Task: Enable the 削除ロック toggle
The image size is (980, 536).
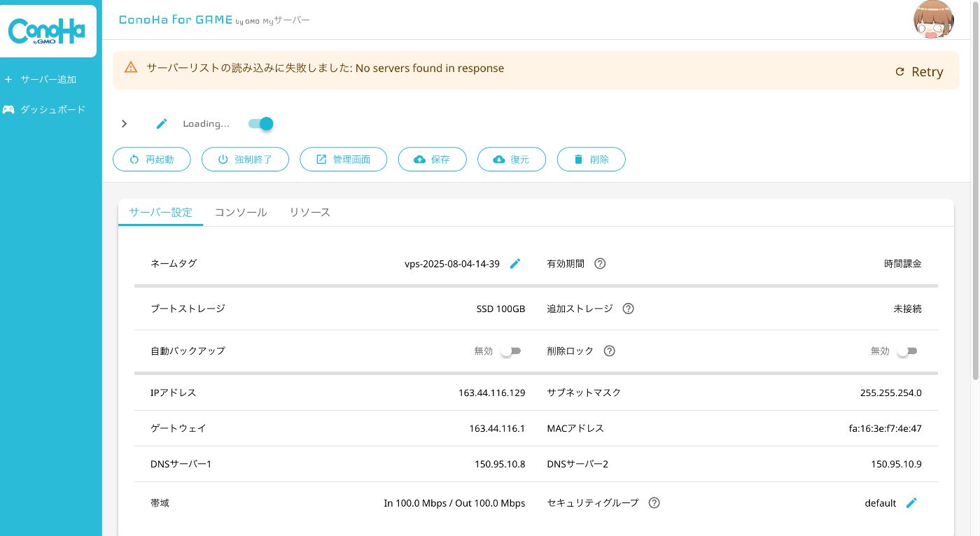Action: [907, 351]
